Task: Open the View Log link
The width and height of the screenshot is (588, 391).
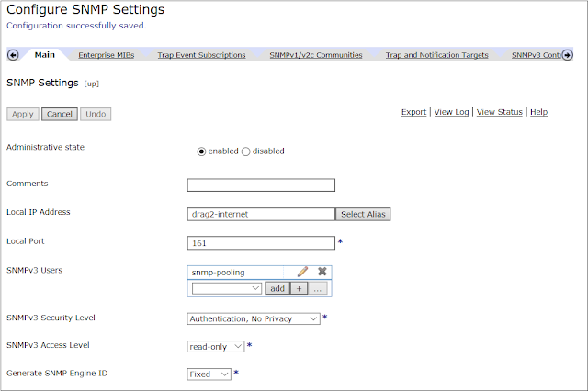Action: point(451,112)
